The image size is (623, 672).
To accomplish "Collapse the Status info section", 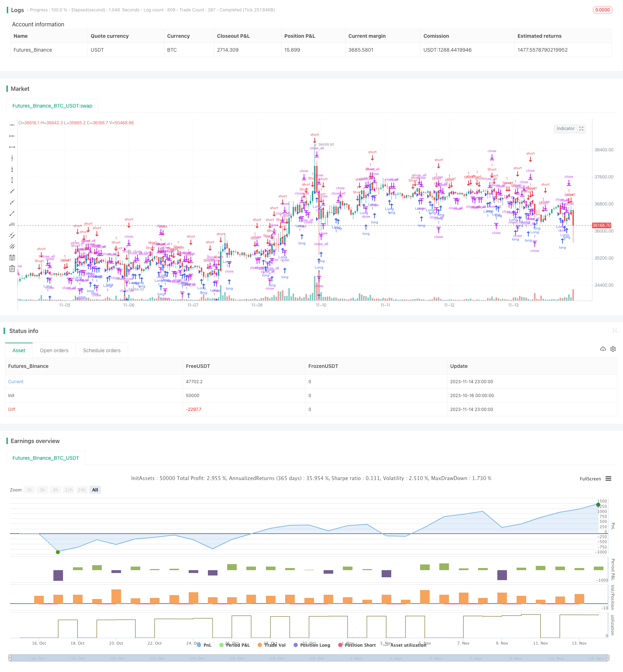I will click(x=614, y=330).
